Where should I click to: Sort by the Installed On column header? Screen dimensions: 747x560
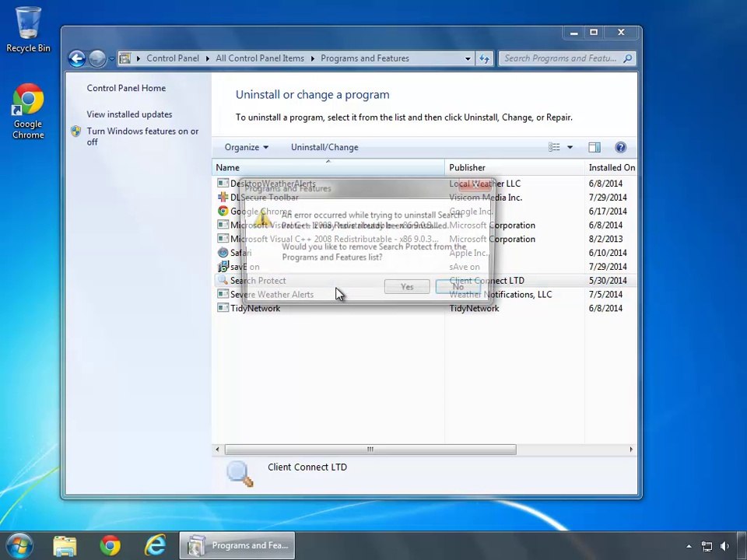coord(612,167)
